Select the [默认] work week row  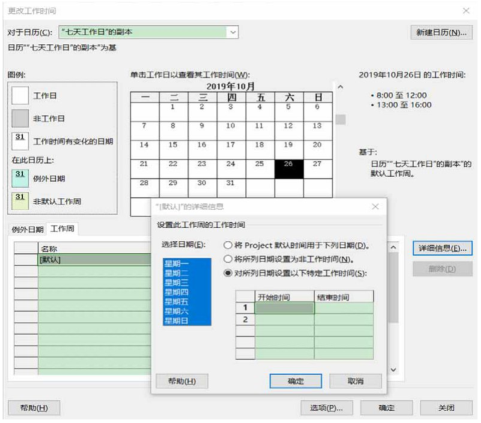coord(94,260)
